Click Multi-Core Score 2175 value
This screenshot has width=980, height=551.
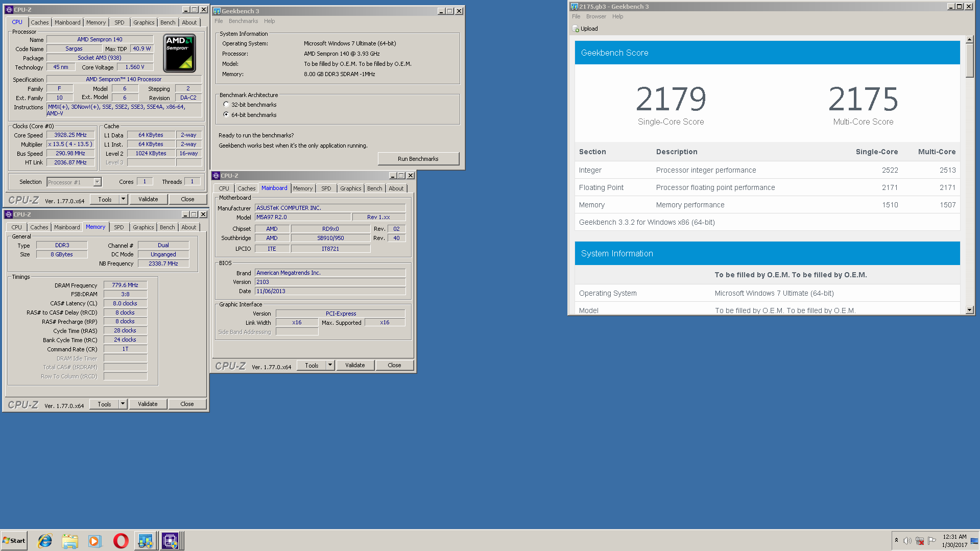[x=863, y=99]
